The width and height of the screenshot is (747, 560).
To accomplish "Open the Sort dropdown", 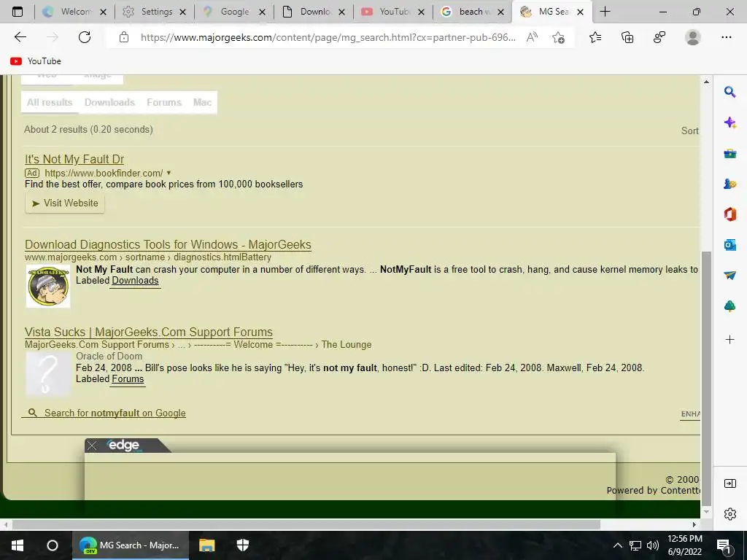I will 689,131.
